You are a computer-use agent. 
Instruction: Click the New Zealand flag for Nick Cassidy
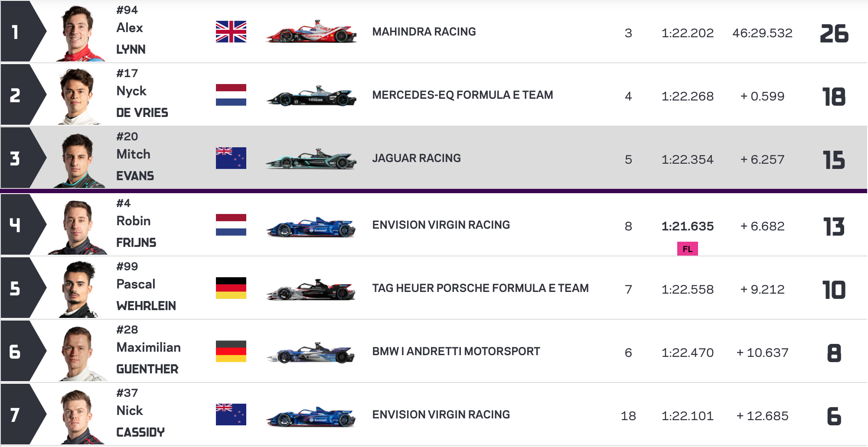click(x=231, y=415)
